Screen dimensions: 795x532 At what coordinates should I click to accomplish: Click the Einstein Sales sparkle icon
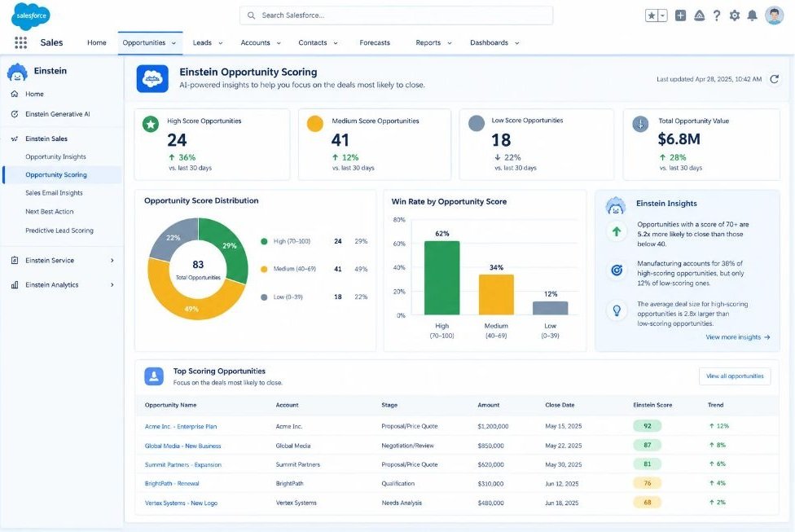click(x=14, y=138)
